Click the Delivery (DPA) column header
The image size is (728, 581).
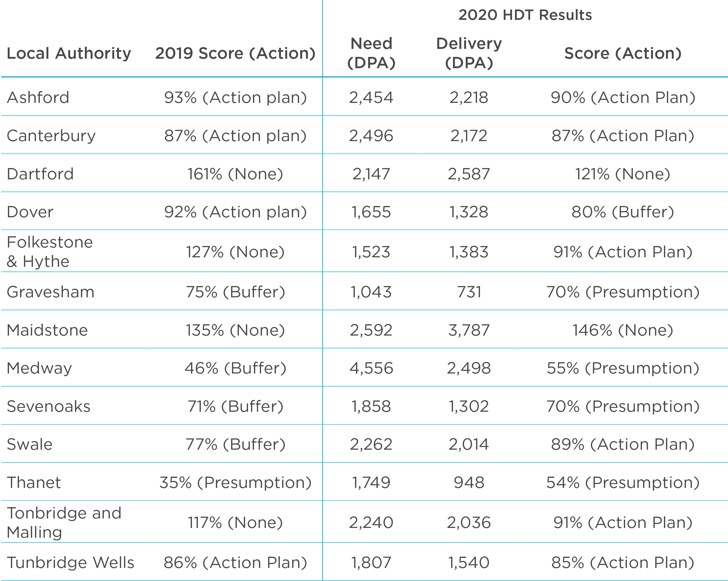point(469,53)
